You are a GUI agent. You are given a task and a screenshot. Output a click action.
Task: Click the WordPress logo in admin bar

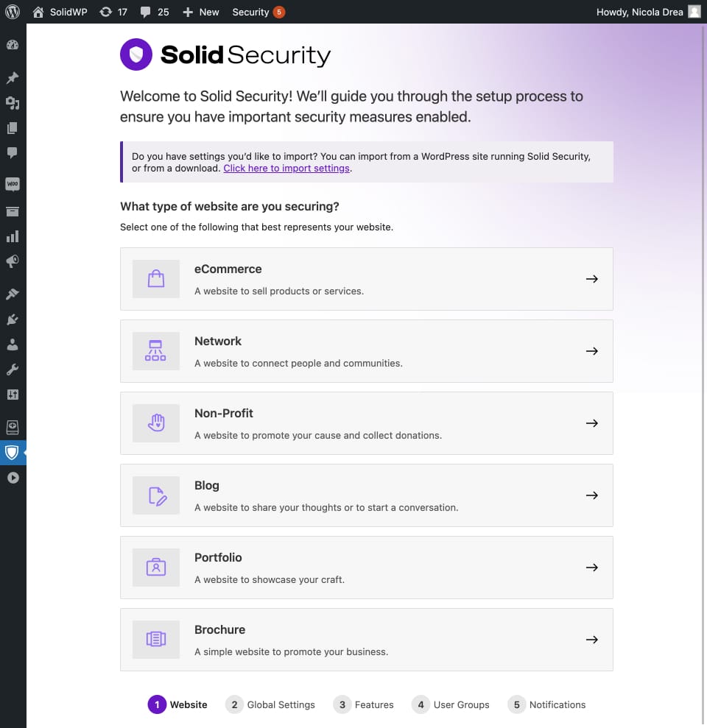(x=12, y=12)
